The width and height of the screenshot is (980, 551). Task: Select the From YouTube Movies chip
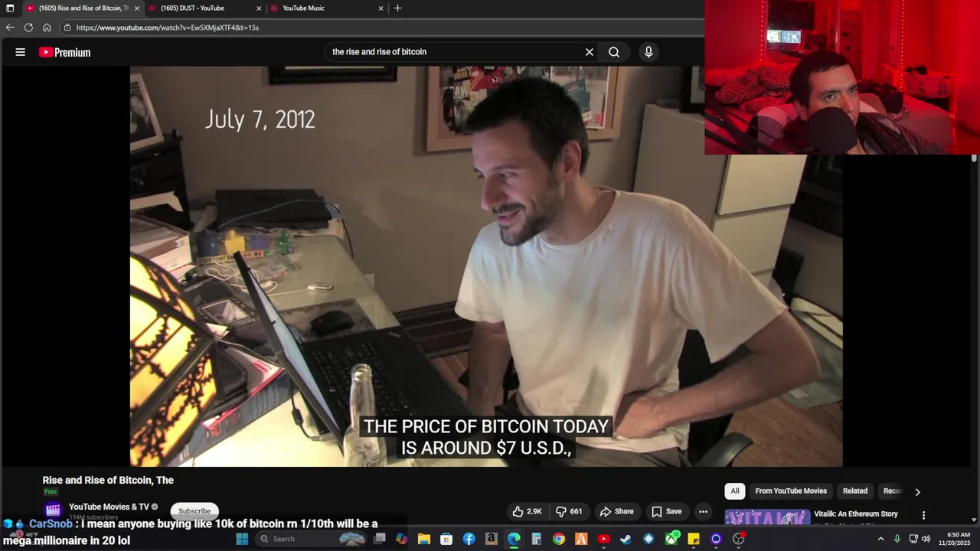(x=791, y=491)
